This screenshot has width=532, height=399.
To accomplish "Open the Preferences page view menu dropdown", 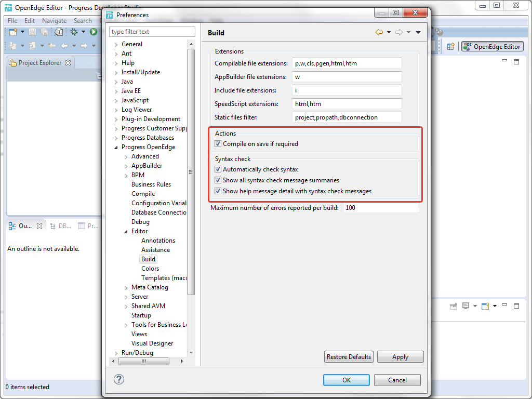I will click(x=418, y=32).
